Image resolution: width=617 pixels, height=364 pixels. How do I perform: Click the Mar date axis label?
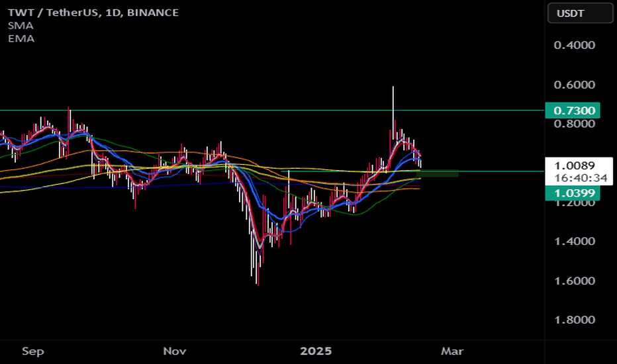point(452,351)
